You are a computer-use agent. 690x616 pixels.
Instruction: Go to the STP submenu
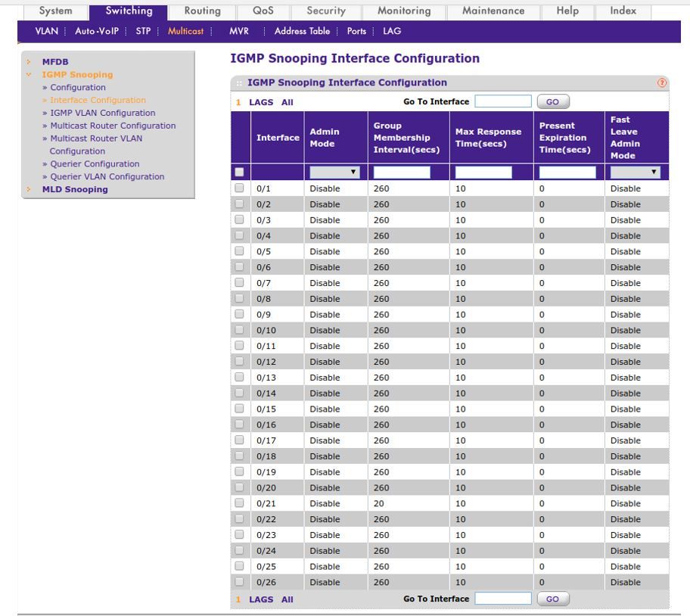coord(143,31)
